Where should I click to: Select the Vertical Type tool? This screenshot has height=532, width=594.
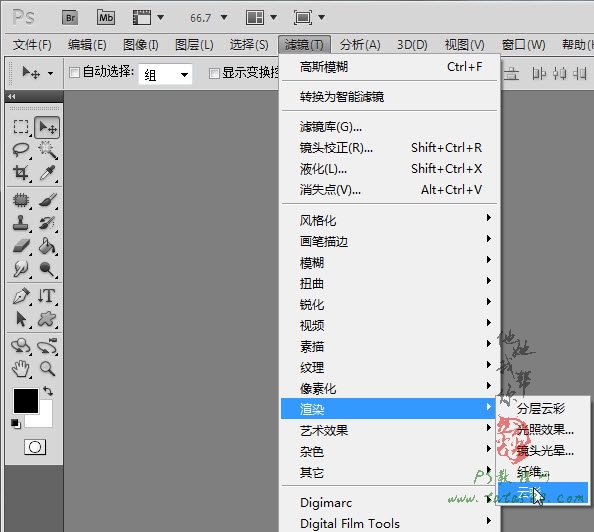(x=47, y=296)
